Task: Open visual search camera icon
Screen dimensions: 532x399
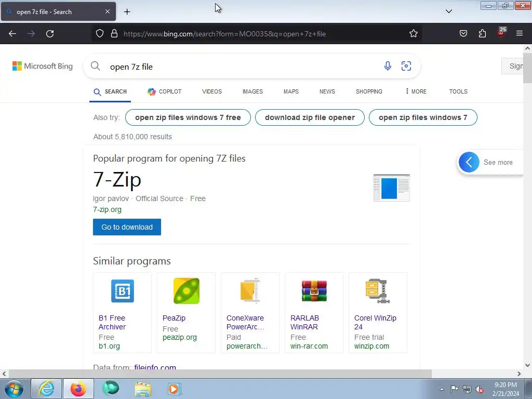Action: pyautogui.click(x=406, y=66)
